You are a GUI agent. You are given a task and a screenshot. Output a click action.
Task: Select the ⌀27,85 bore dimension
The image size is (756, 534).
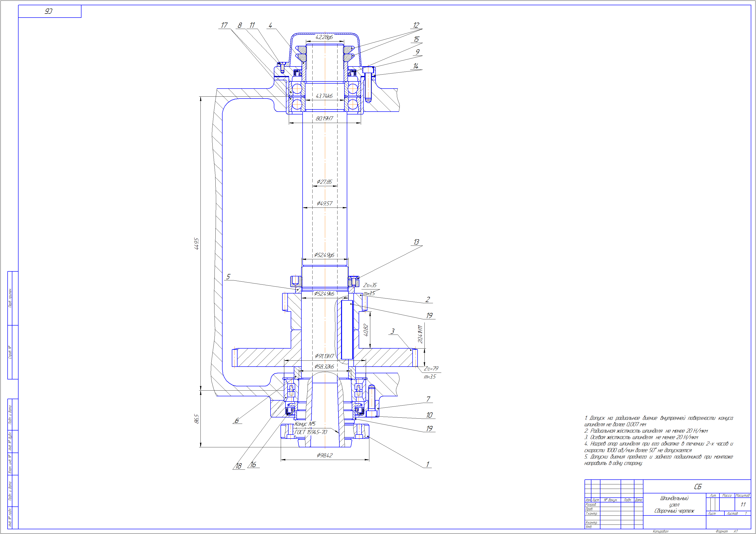(x=324, y=182)
